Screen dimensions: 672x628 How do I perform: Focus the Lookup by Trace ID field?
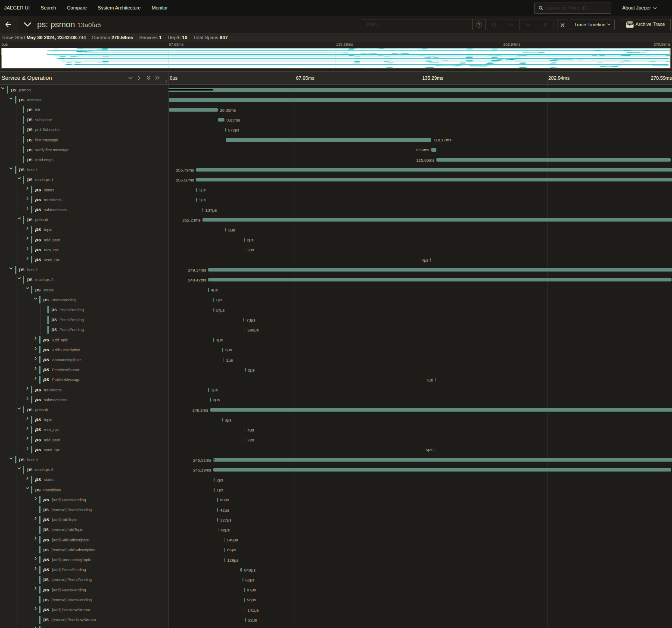(572, 8)
